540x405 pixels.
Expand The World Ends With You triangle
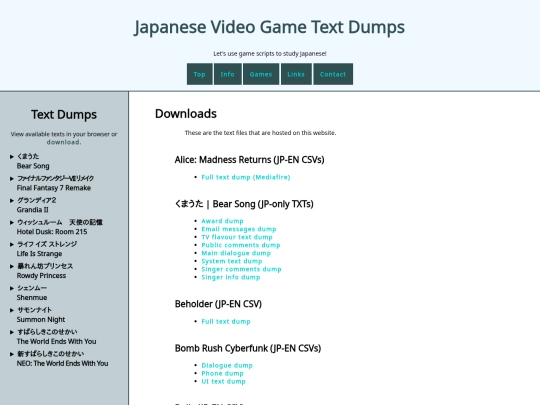tap(12, 332)
